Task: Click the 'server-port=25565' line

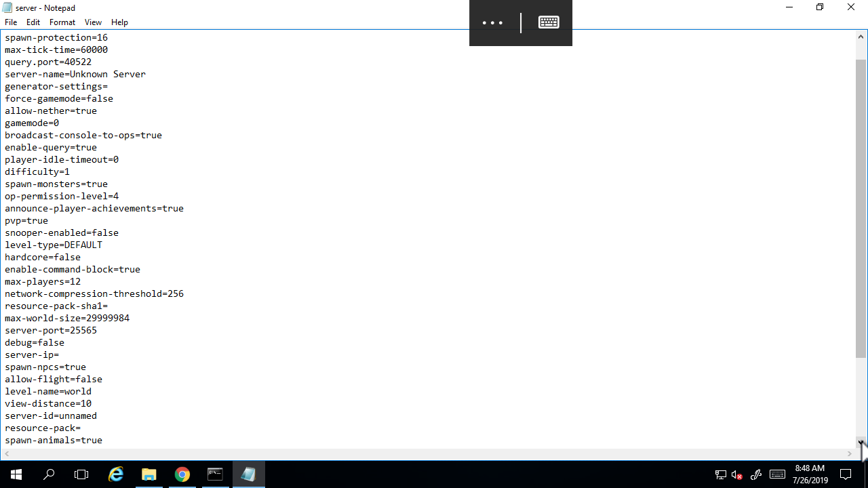Action: 51,330
